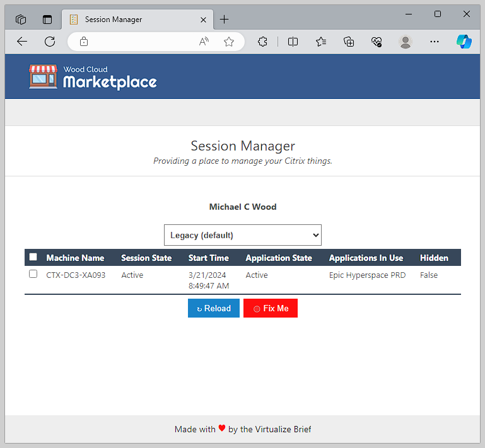The height and width of the screenshot is (448, 485).
Task: Click the Michael C Wood name
Action: [x=243, y=207]
